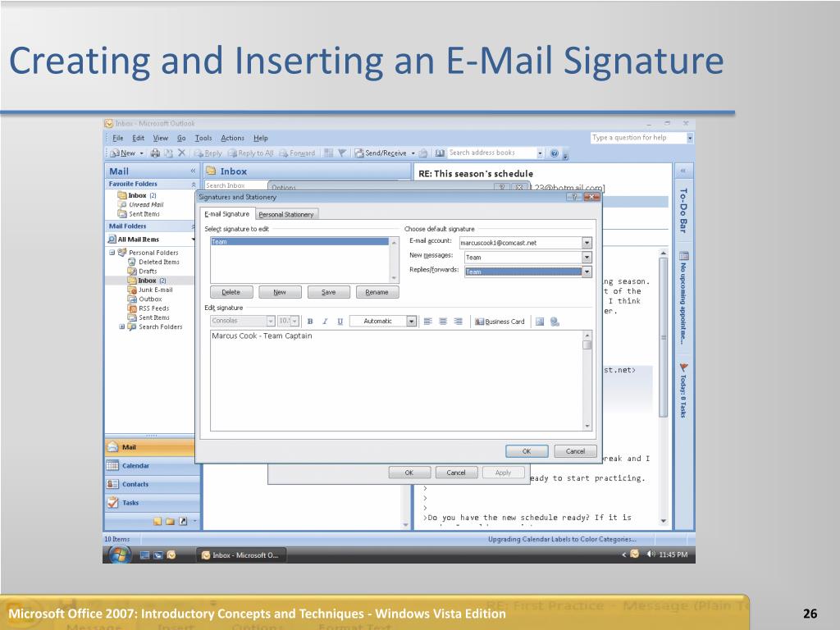Click the Search address books field
The image size is (840, 630).
click(x=492, y=153)
